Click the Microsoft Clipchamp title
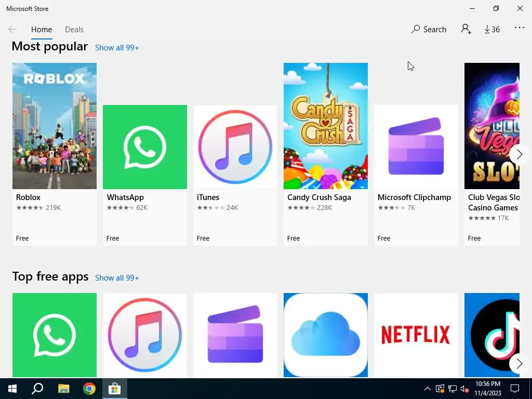Image resolution: width=532 pixels, height=399 pixels. 414,197
